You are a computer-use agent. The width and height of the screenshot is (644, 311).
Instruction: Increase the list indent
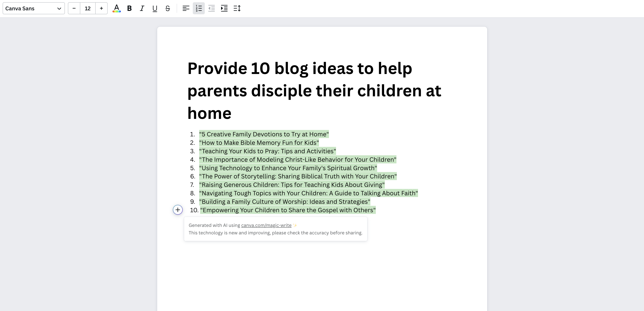click(224, 8)
